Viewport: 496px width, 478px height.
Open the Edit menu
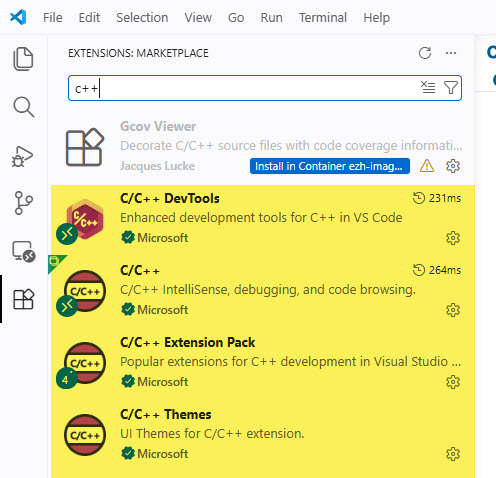pyautogui.click(x=89, y=17)
